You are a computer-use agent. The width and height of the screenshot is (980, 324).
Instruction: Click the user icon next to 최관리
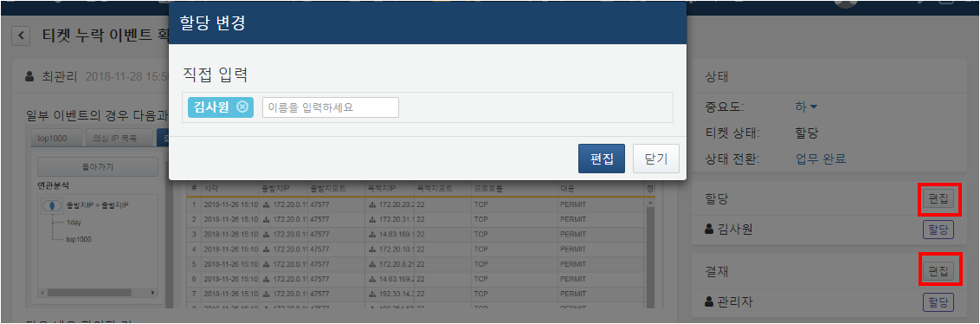pyautogui.click(x=29, y=77)
